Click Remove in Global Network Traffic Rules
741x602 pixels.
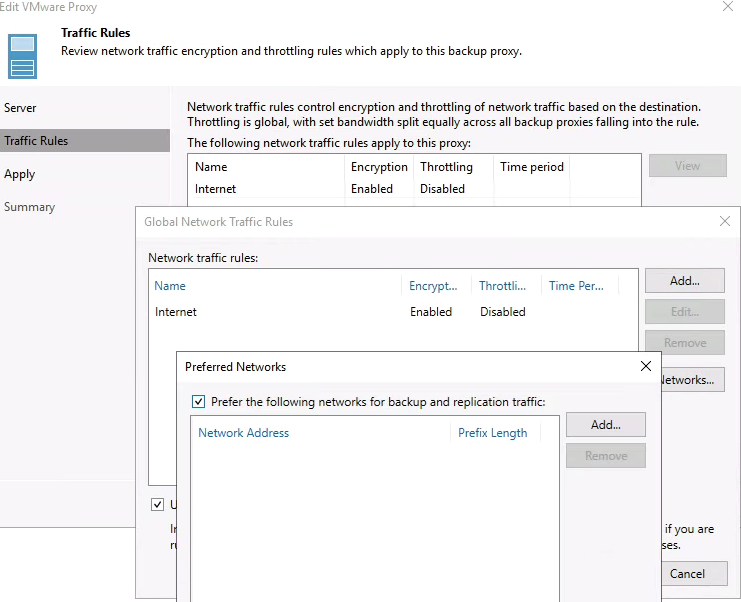[685, 343]
